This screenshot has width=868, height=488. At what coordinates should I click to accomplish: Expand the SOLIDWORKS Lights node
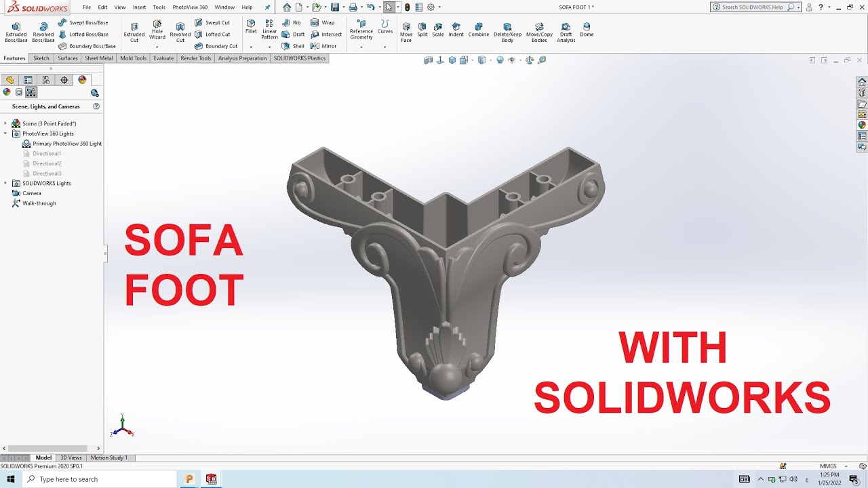(x=5, y=183)
